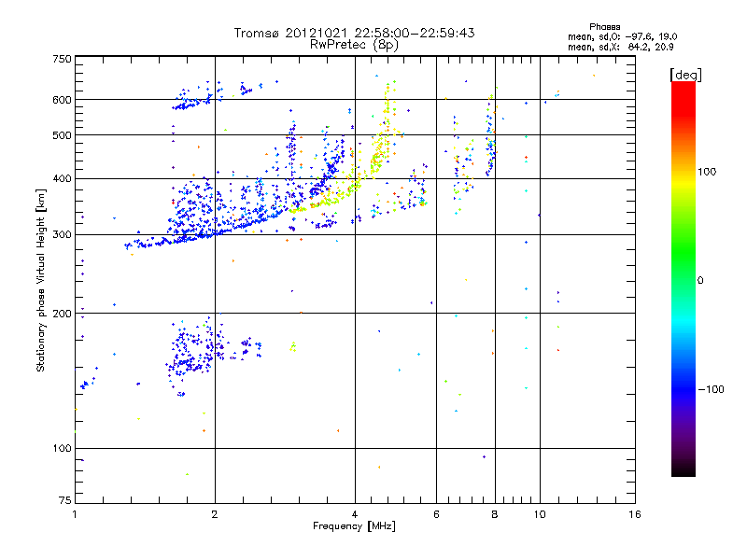Click the x-axis label '2'
Image resolution: width=747 pixels, height=560 pixels.
click(215, 514)
